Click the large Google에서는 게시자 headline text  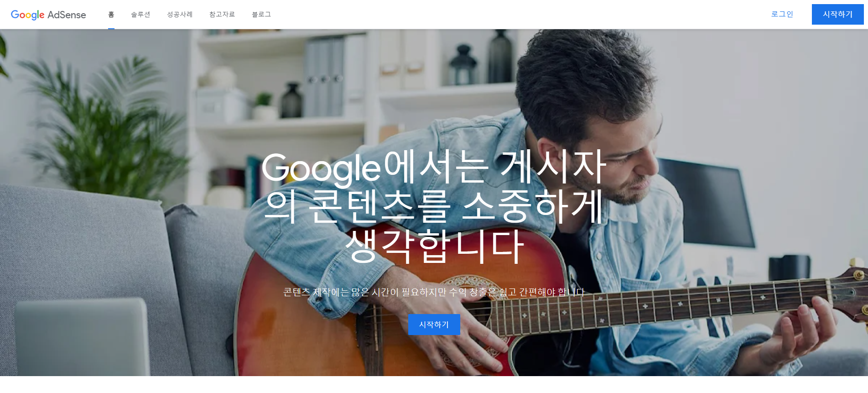click(434, 207)
